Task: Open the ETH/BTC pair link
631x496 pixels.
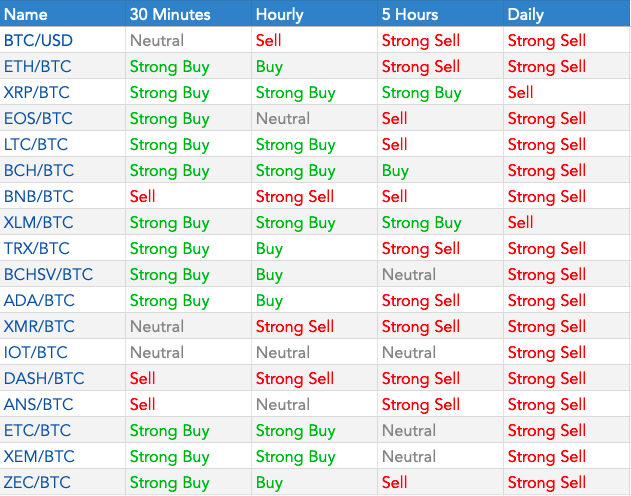Action: pyautogui.click(x=36, y=67)
